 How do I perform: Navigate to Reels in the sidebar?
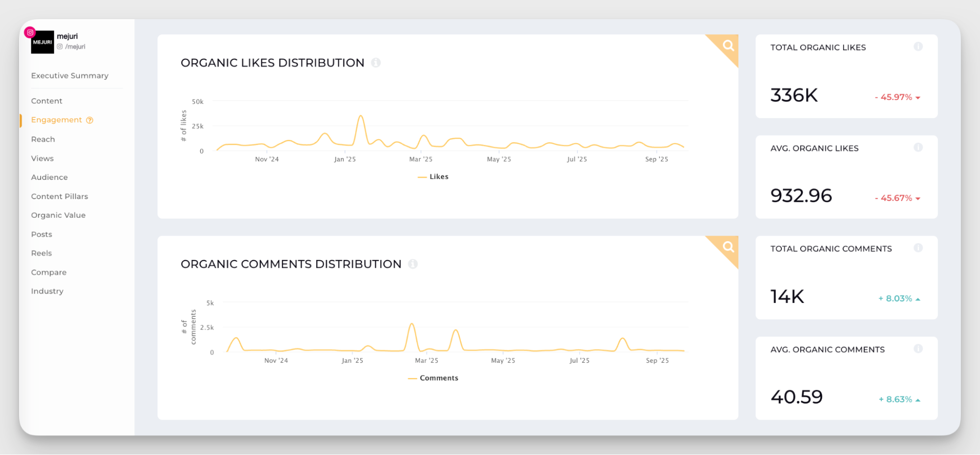click(x=41, y=253)
